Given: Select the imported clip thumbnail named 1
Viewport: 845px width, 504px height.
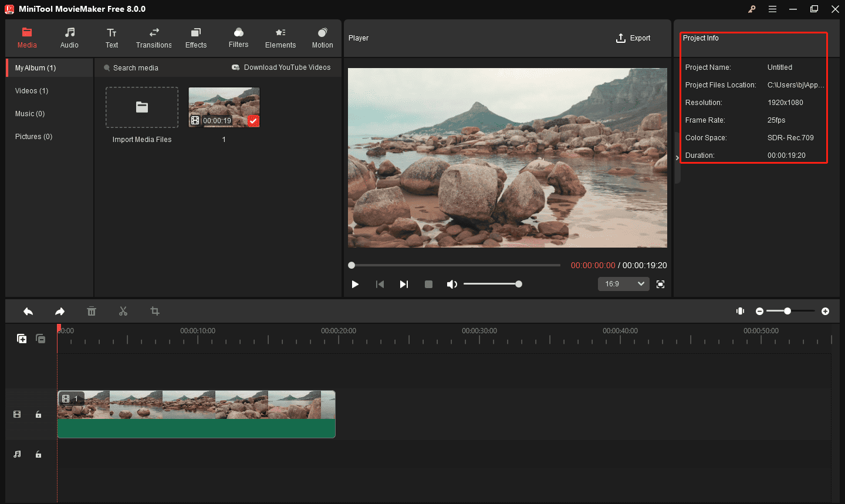Looking at the screenshot, I should [x=224, y=107].
